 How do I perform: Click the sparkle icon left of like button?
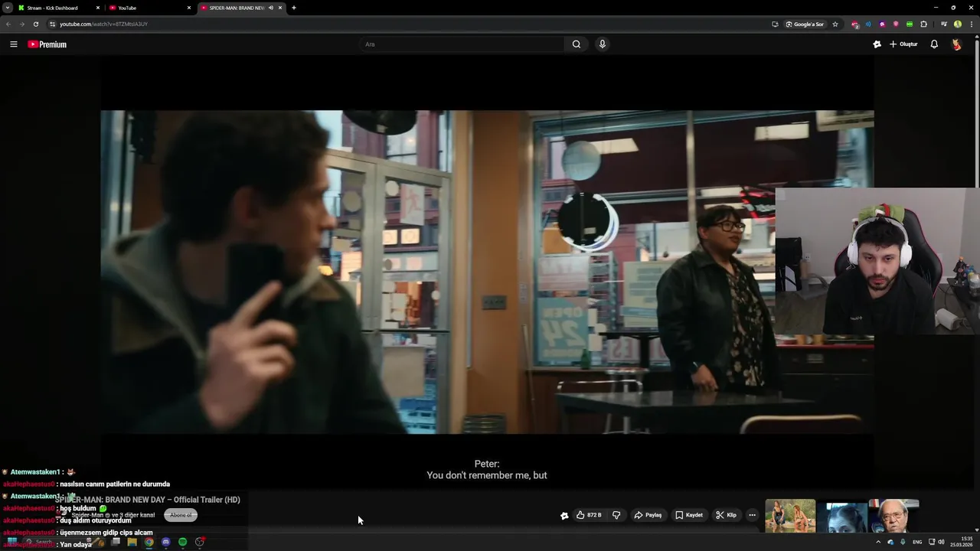[x=564, y=515]
